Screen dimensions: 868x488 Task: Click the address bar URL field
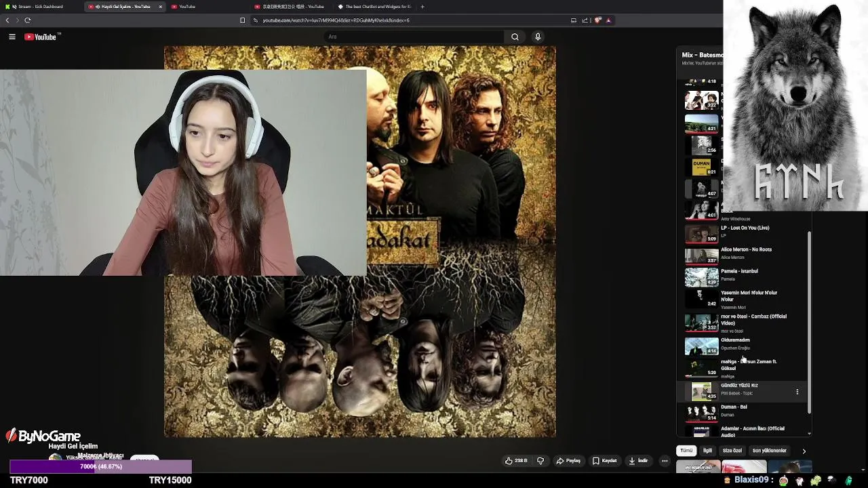pos(407,20)
